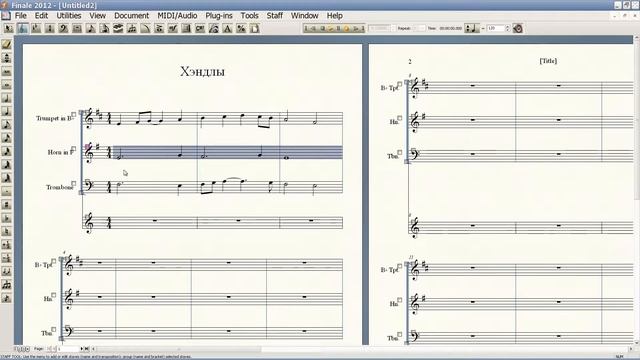640x360 pixels.
Task: Open the MIDI/Audio menu
Action: [177, 16]
